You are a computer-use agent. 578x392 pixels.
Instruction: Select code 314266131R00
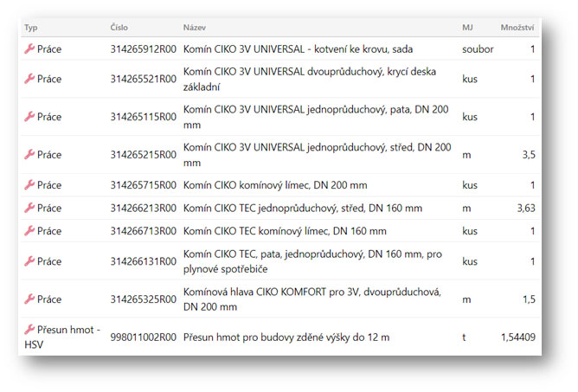pyautogui.click(x=144, y=261)
